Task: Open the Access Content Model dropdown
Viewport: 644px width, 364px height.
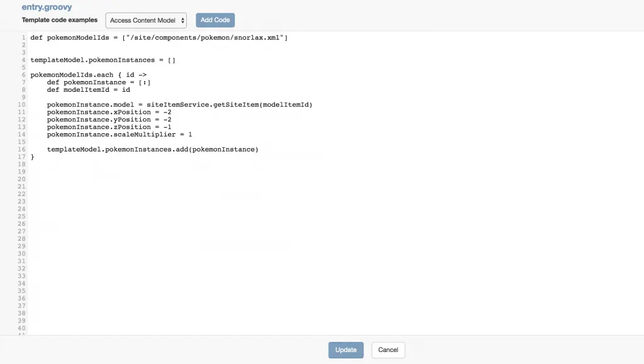Action: (x=146, y=20)
